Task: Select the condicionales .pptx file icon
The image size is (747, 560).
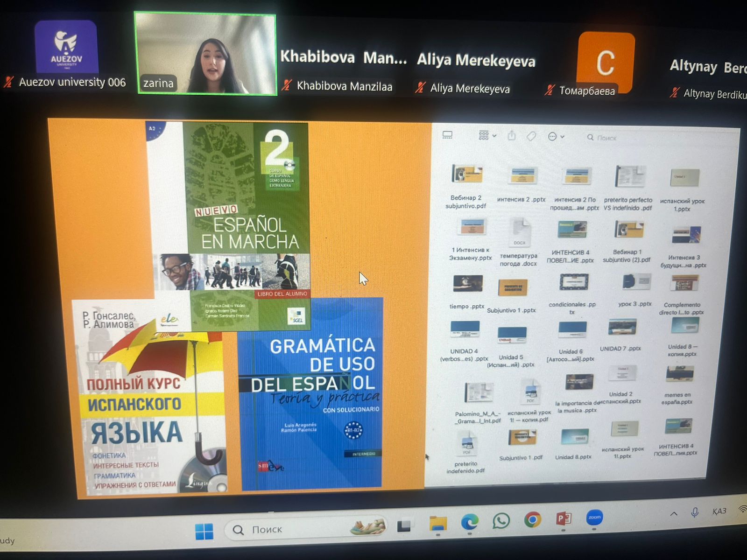Action: 574,282
